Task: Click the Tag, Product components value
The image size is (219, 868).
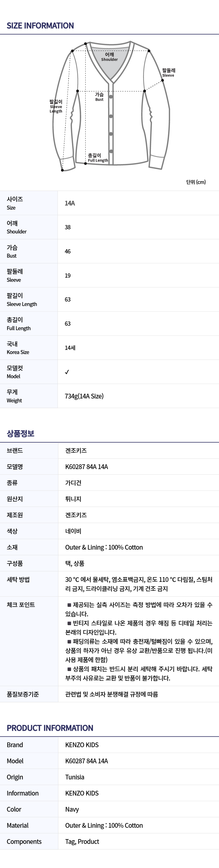Action: [82, 841]
